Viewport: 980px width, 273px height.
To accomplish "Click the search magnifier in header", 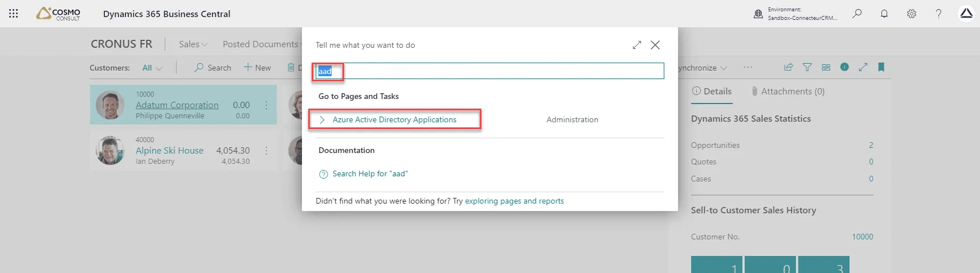I will [x=857, y=14].
